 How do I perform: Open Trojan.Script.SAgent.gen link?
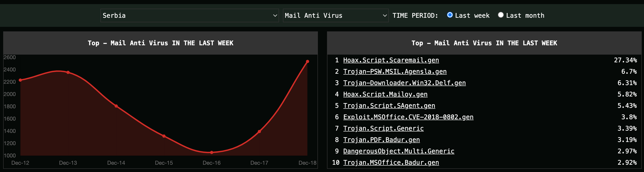click(389, 106)
